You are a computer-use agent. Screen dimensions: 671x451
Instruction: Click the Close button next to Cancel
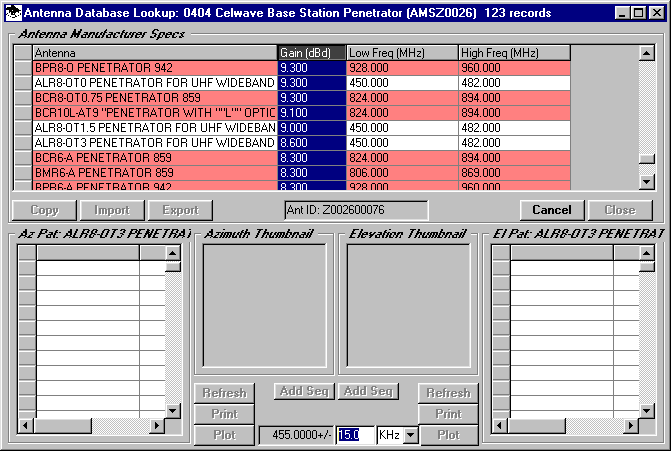[620, 210]
